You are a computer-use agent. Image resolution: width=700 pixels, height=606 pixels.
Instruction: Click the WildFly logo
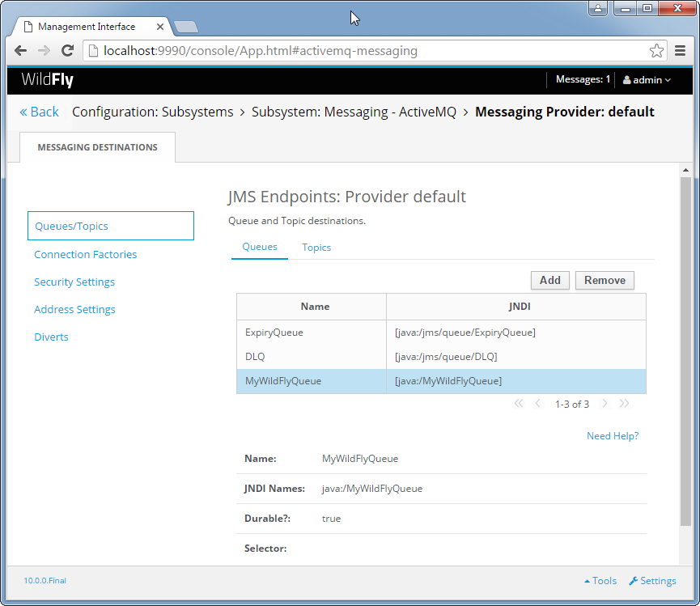[x=47, y=80]
